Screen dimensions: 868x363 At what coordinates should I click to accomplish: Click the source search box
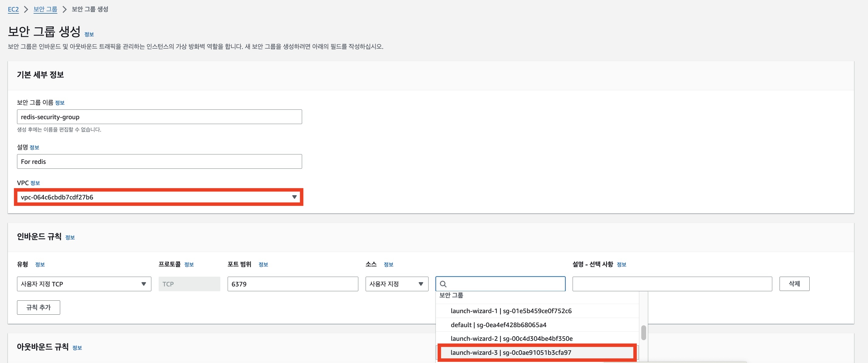pos(500,284)
